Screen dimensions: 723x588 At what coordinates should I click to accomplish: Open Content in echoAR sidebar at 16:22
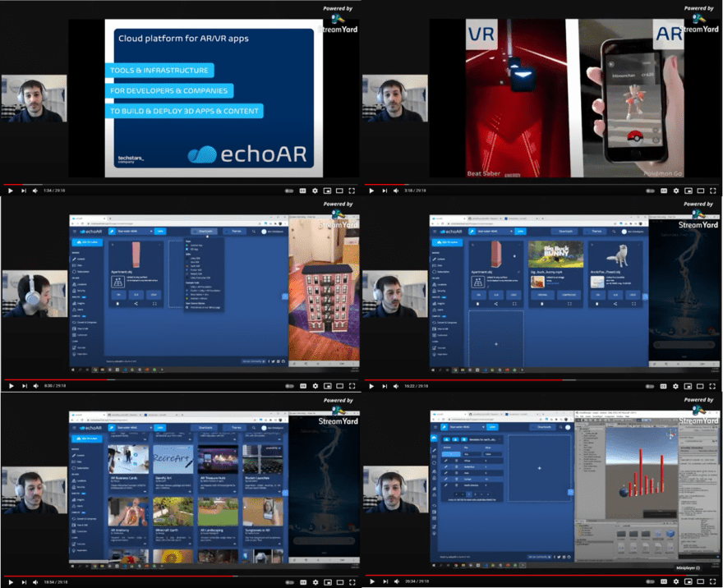click(438, 259)
